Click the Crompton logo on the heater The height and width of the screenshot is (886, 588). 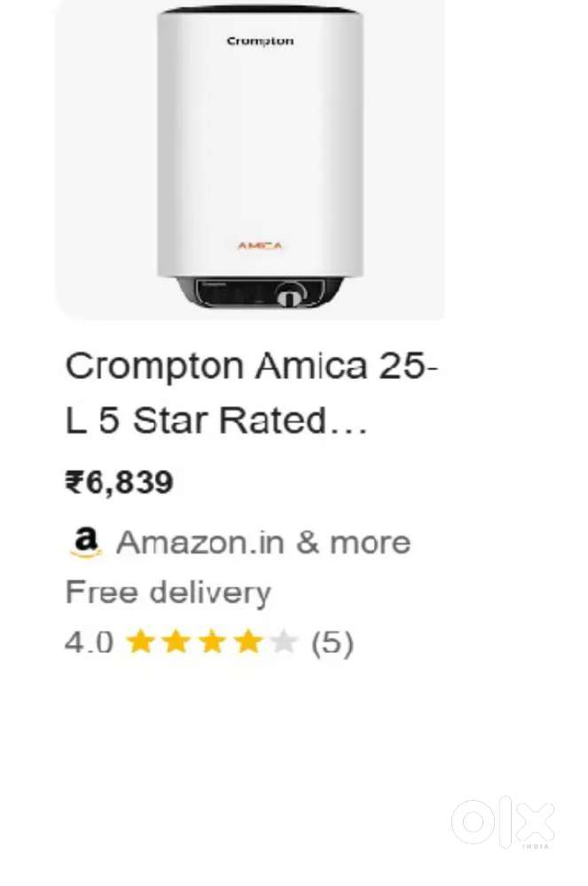pyautogui.click(x=261, y=40)
